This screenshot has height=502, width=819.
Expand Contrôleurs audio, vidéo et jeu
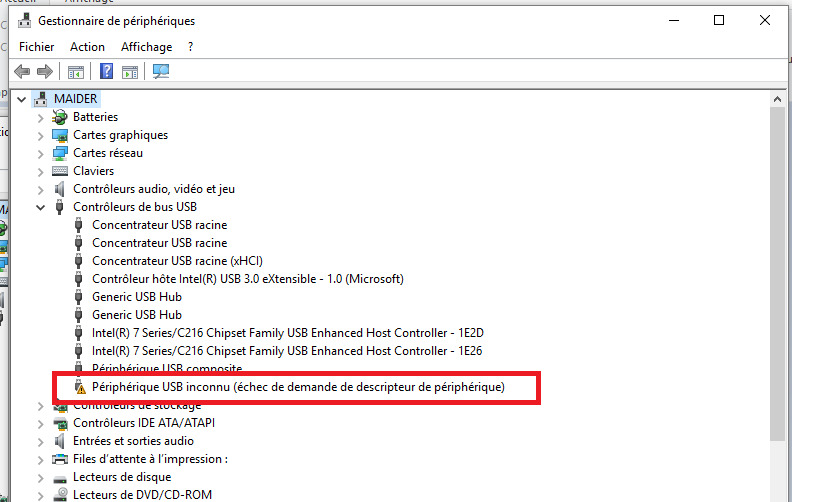click(x=40, y=190)
